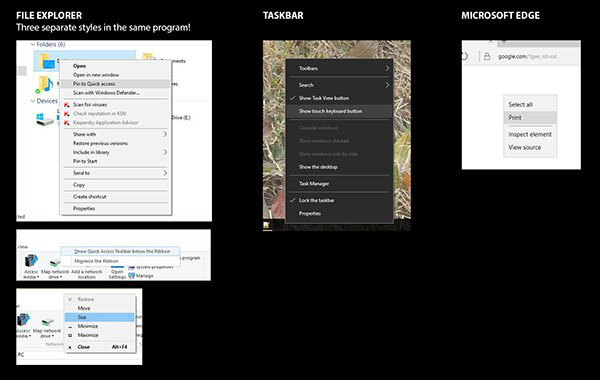Choose Inspect element in Edge
Screen dimensions: 600x380
coord(530,134)
